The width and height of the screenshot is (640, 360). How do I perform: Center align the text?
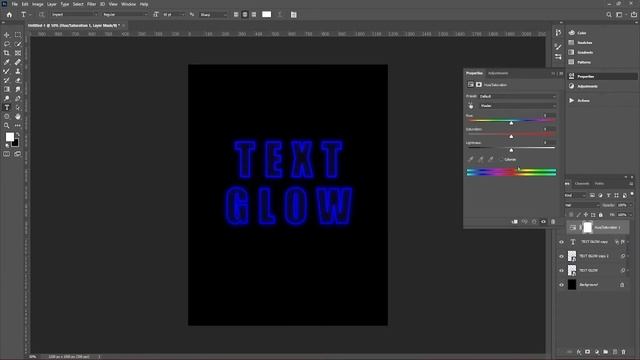point(245,15)
